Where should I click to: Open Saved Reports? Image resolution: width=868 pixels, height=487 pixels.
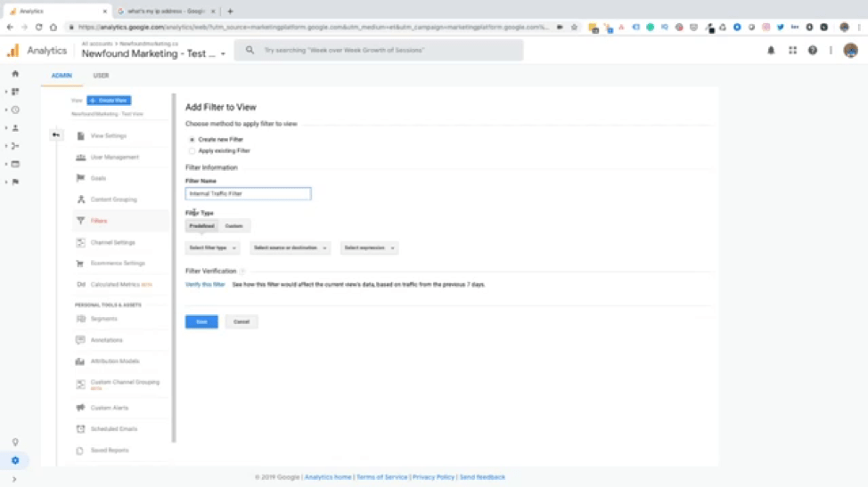click(109, 450)
